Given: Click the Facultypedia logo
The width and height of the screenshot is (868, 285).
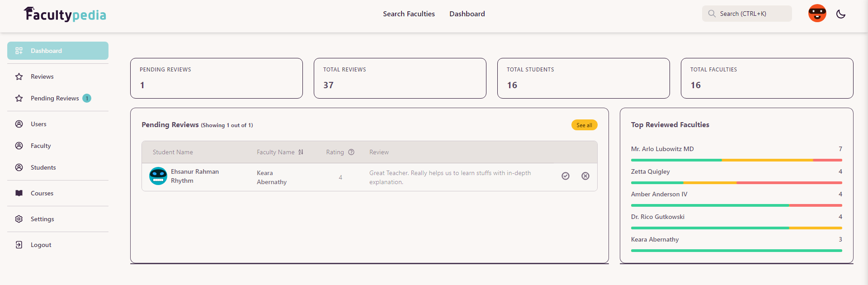Looking at the screenshot, I should tap(65, 14).
